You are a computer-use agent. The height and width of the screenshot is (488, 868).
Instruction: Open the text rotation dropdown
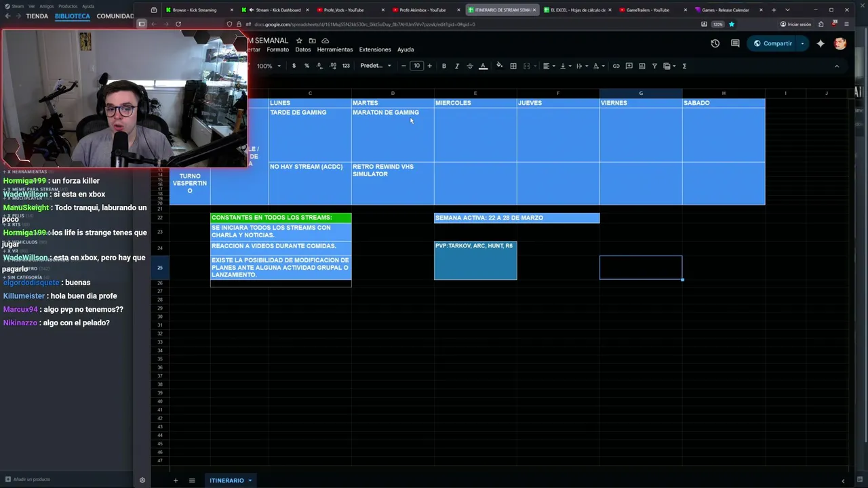coord(599,66)
